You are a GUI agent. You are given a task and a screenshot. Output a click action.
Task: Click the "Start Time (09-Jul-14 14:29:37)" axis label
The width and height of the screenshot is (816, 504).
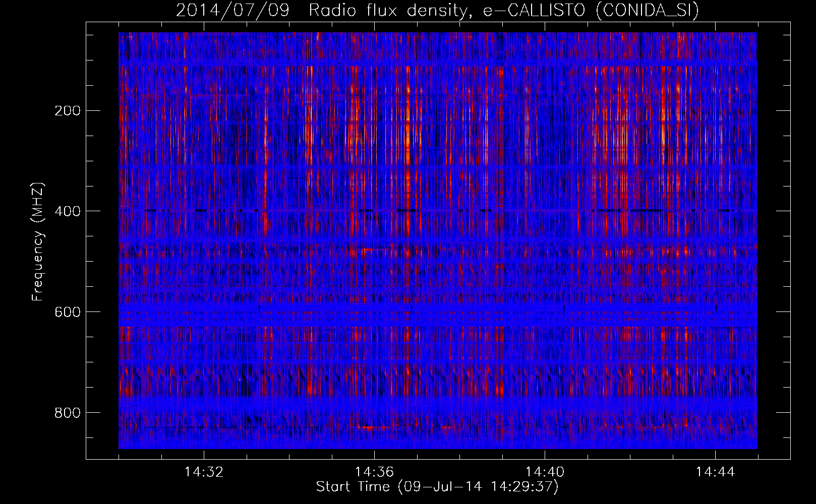[x=437, y=487]
